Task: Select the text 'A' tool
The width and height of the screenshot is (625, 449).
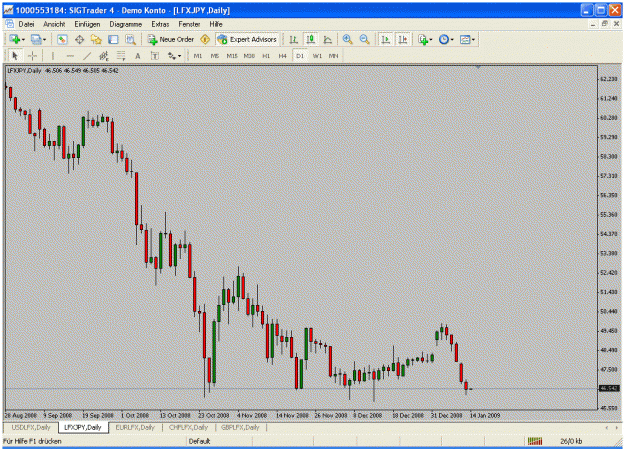Action: click(x=138, y=56)
